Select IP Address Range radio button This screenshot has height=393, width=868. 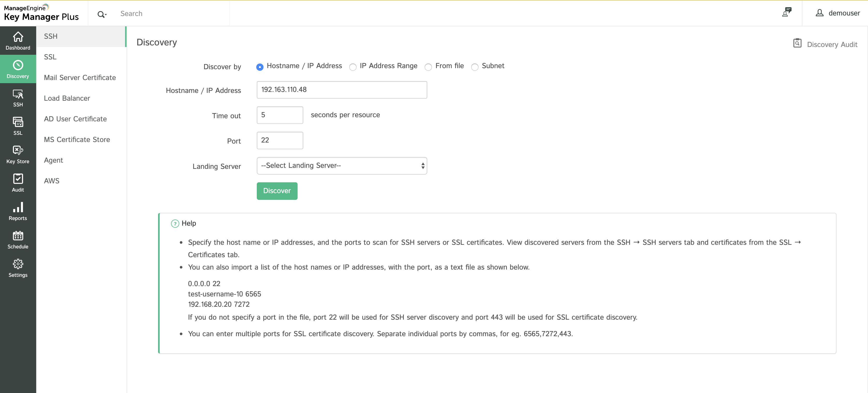click(353, 67)
